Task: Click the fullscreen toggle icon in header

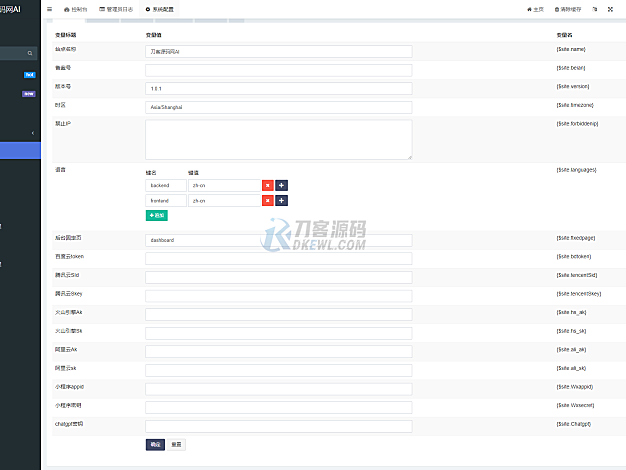Action: pos(610,9)
